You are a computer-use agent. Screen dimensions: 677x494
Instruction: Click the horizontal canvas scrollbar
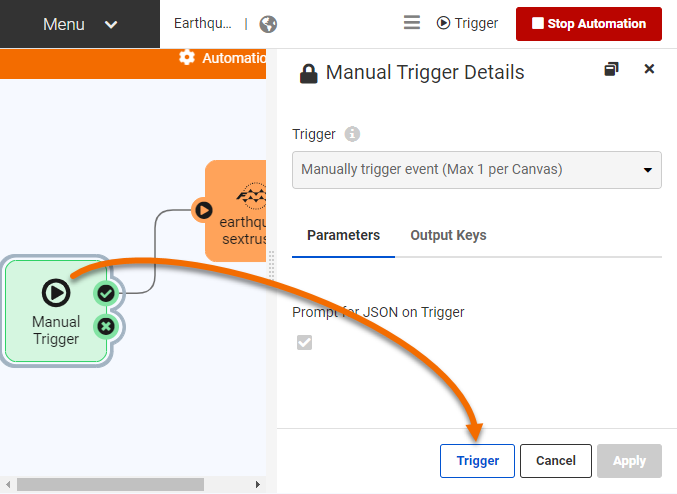click(110, 484)
